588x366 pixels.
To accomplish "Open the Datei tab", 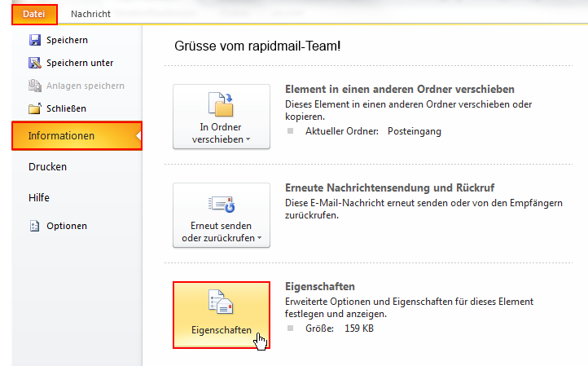I will tap(34, 14).
